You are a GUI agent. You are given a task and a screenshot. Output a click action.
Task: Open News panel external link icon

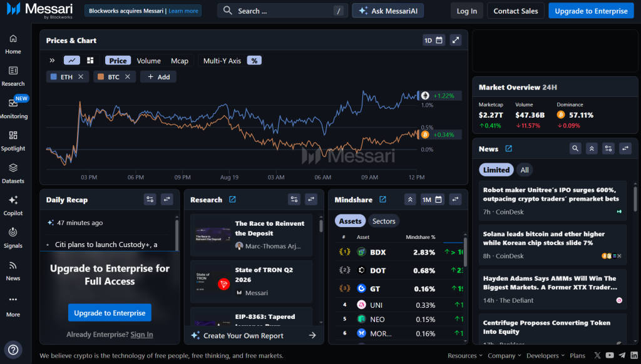[x=508, y=149]
